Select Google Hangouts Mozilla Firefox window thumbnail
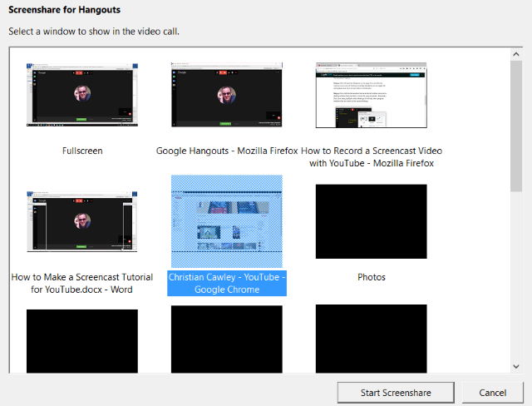Viewport: 532px width, 406px height. [x=227, y=95]
